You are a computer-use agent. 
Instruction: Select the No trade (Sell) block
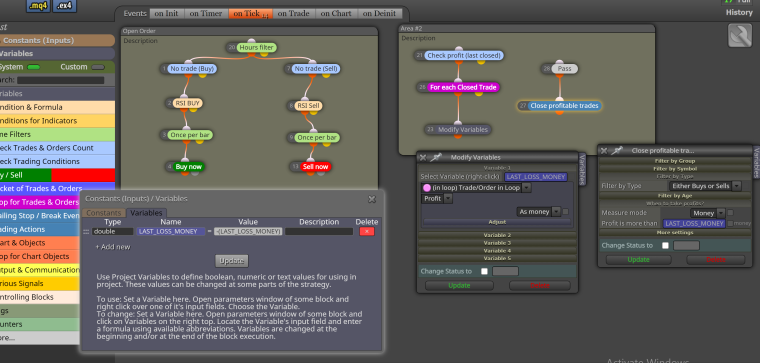[316, 69]
